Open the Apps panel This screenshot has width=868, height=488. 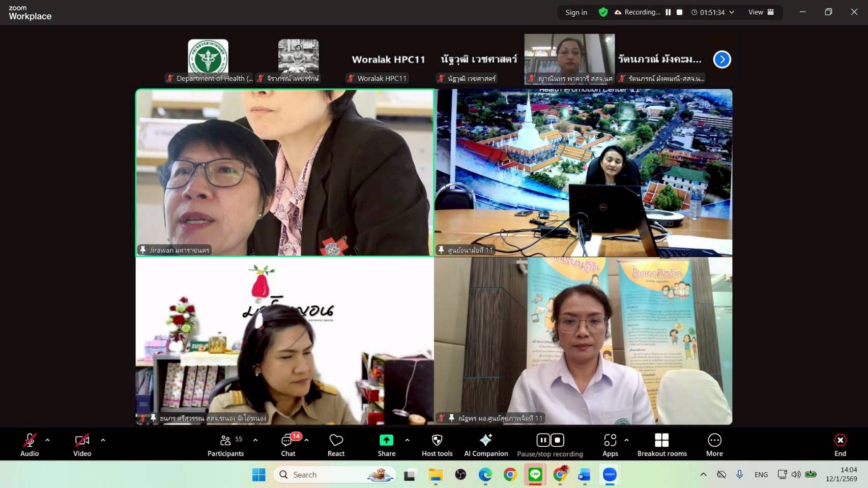click(x=610, y=445)
